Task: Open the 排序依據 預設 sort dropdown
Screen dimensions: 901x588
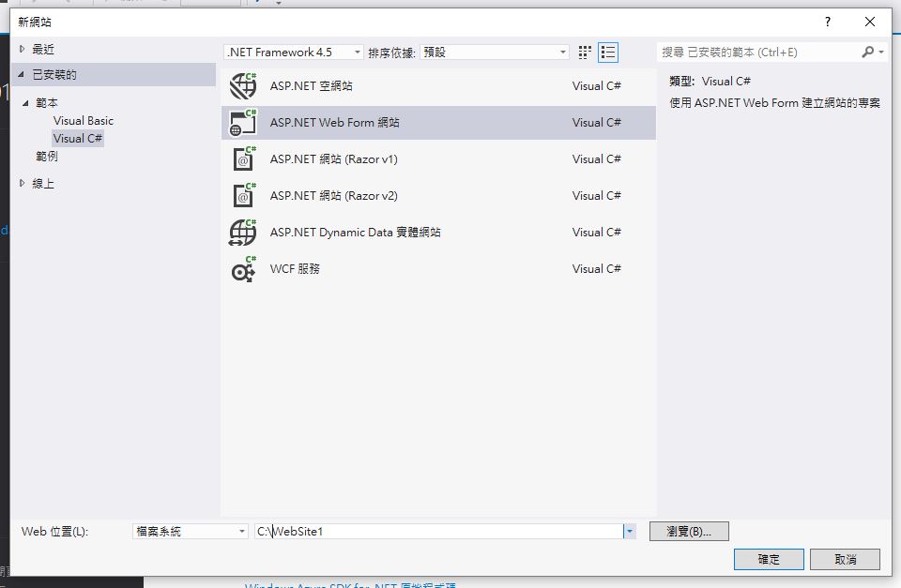Action: [495, 53]
